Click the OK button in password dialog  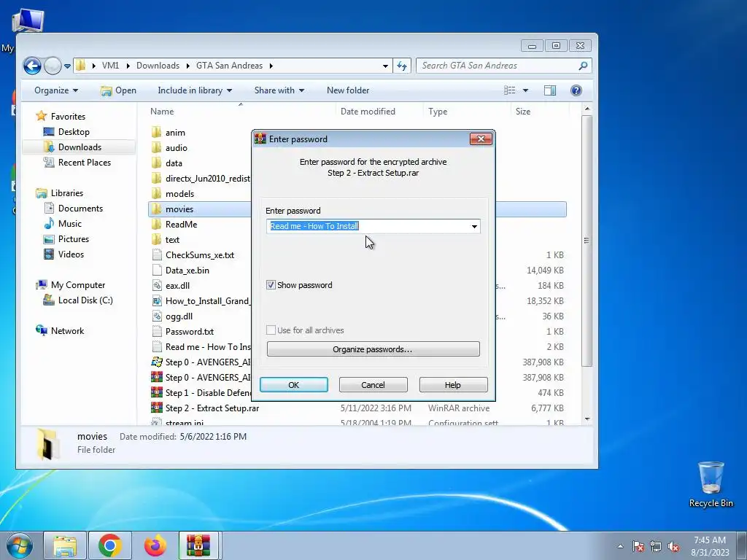[293, 385]
